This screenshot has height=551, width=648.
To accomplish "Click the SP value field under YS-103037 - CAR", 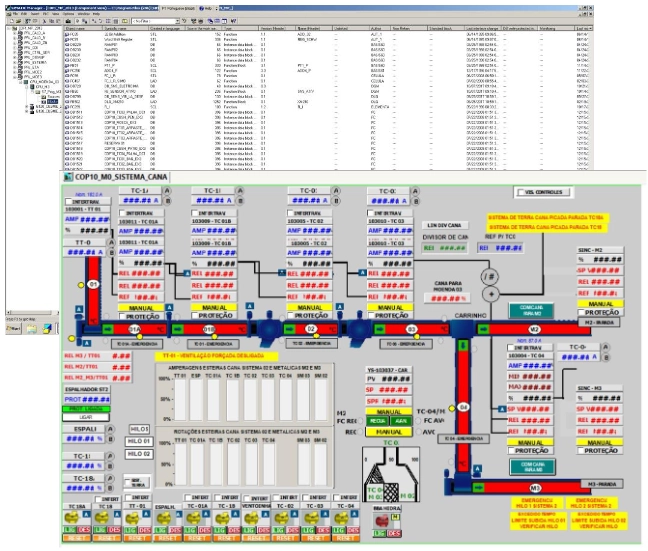I will (388, 390).
